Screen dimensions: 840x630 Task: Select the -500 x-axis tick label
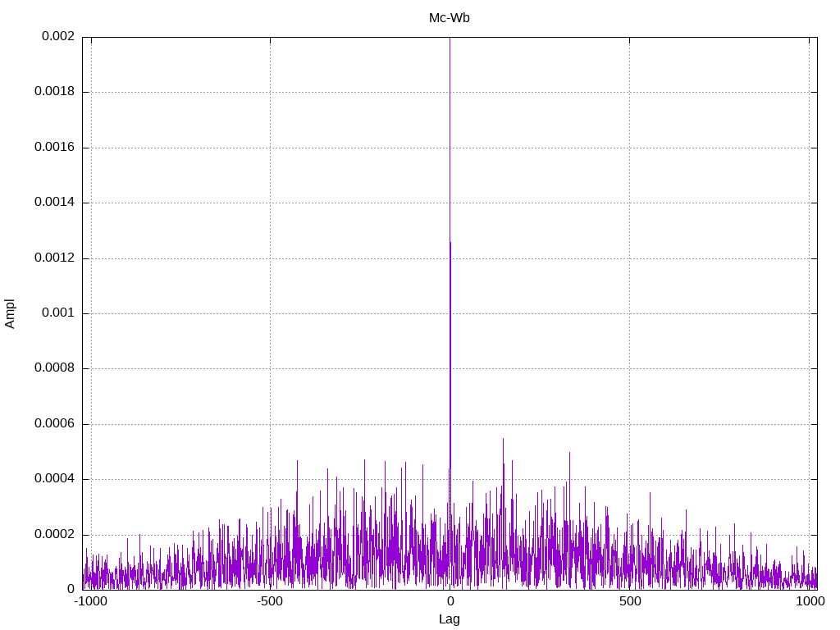coord(270,601)
